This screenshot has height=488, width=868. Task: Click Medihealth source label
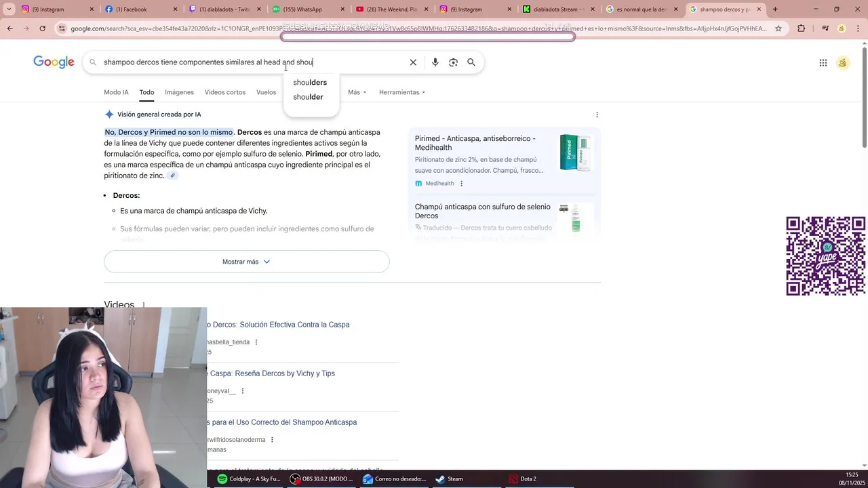(439, 184)
